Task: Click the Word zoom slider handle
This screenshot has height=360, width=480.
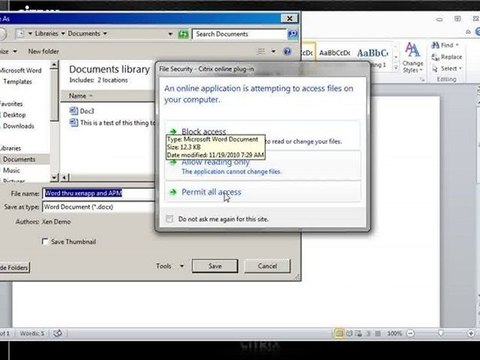Action: (441, 333)
